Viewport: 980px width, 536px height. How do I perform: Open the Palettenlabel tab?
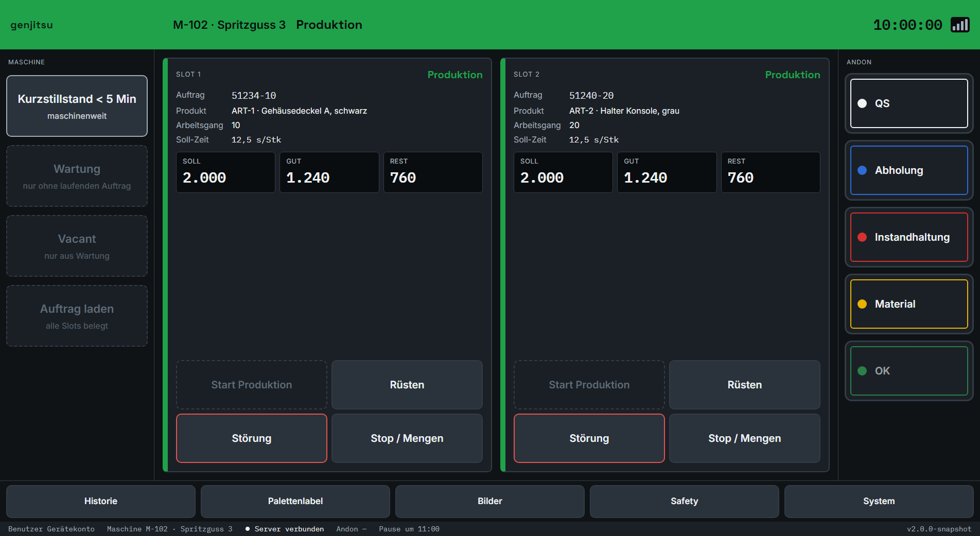click(x=295, y=501)
